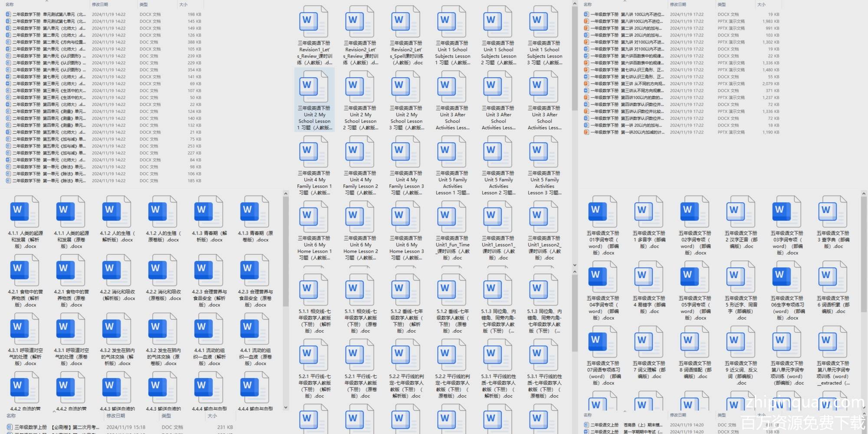Image resolution: width=868 pixels, height=434 pixels.
Task: Select 一年级数学下册 第四讲 PPTX row (1,237 KB)
Action: (x=682, y=98)
